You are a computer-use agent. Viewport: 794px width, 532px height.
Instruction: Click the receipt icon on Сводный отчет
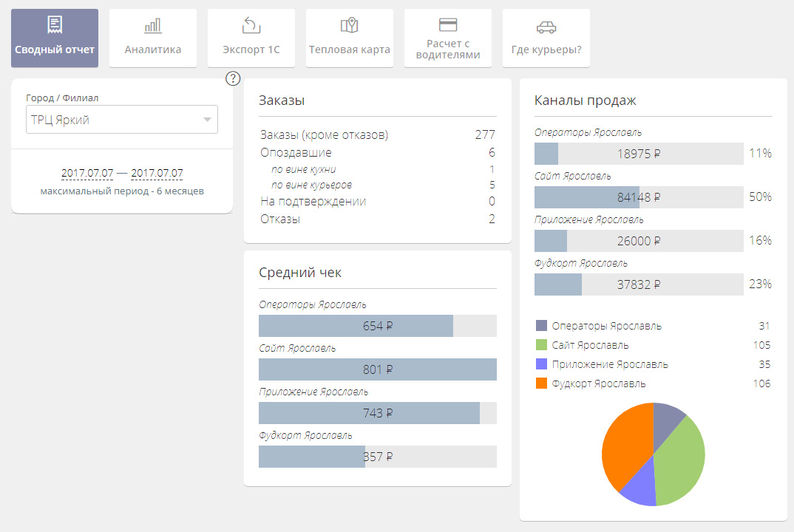click(55, 25)
